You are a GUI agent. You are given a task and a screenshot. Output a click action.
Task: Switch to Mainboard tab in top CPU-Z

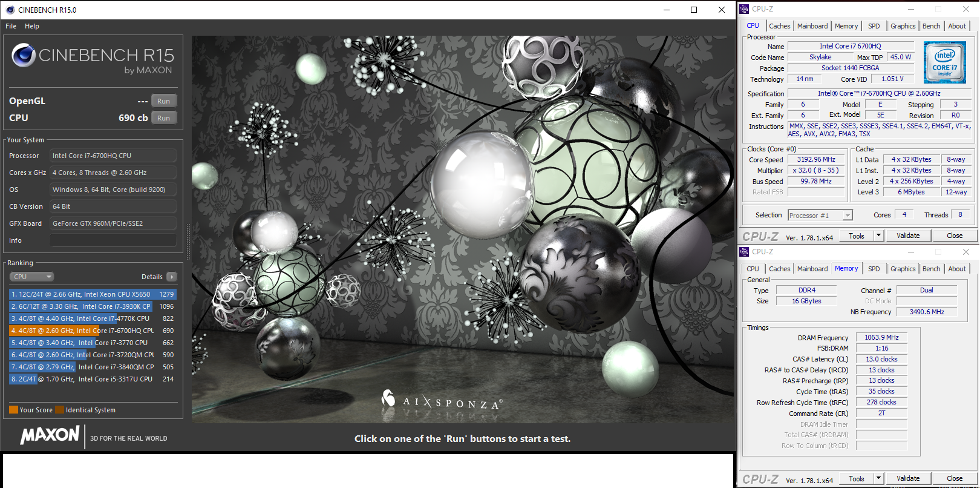click(x=812, y=26)
